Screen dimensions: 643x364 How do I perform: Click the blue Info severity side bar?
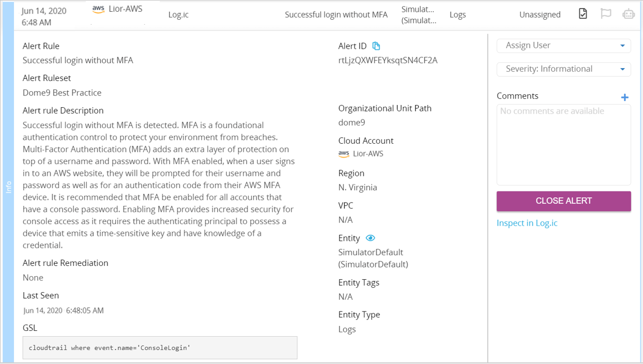click(8, 182)
